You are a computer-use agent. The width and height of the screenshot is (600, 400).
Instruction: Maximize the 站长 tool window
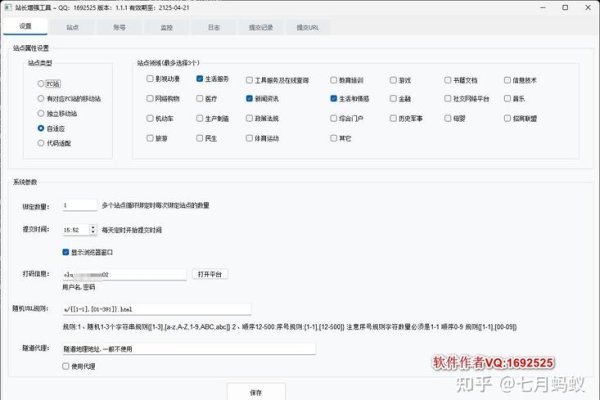pos(565,7)
